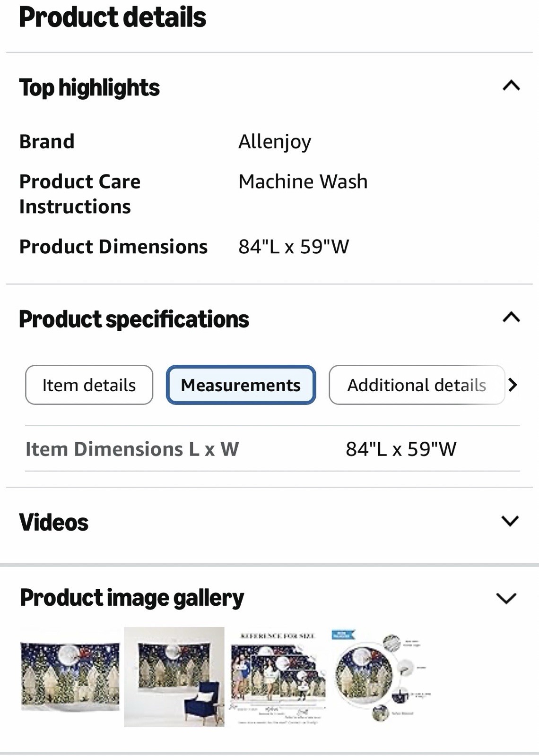View the tapestry with blue armchair thumbnail
539x756 pixels.
tap(174, 677)
